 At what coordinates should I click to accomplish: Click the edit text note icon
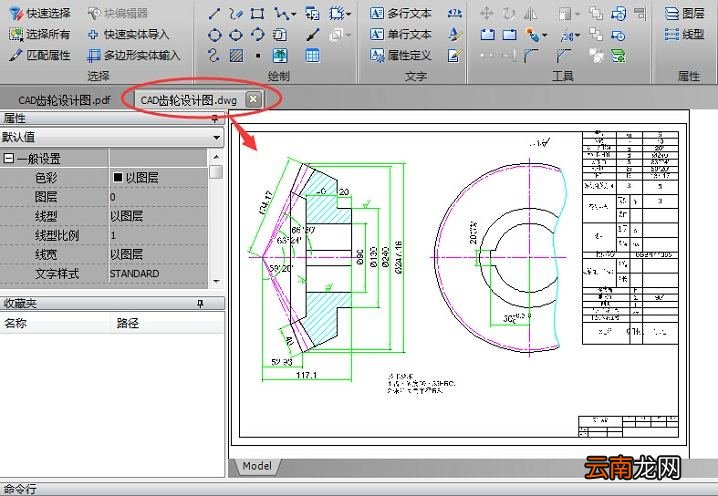pyautogui.click(x=455, y=55)
